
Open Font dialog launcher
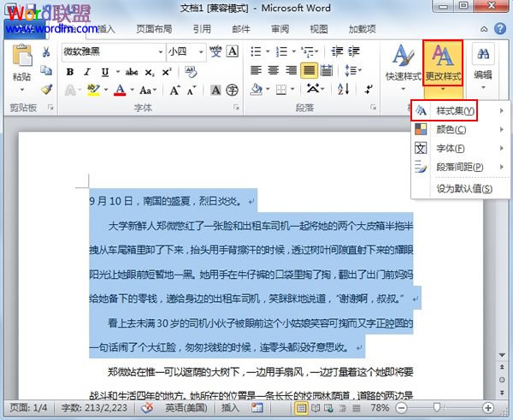tap(236, 107)
